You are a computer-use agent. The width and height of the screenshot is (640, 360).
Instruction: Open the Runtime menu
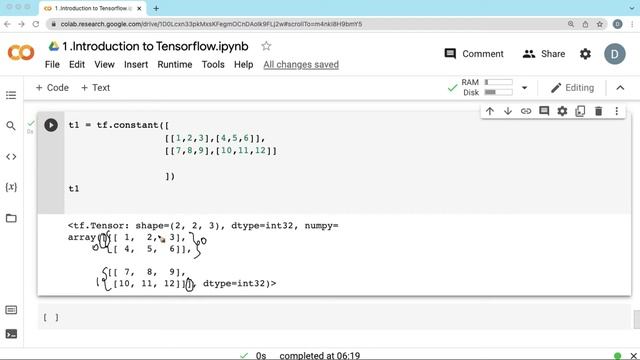[x=175, y=64]
